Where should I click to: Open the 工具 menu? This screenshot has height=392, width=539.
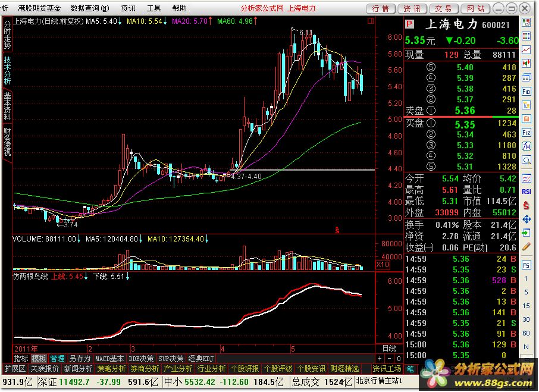(153, 8)
